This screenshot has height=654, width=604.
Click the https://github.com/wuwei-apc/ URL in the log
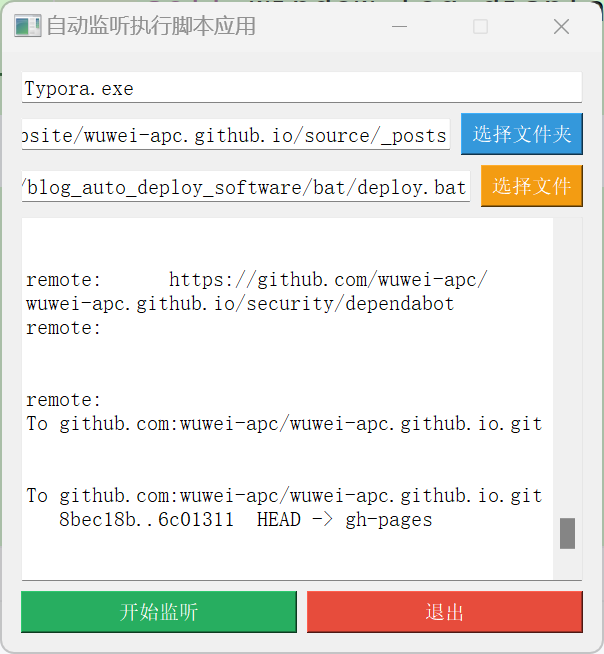[328, 280]
